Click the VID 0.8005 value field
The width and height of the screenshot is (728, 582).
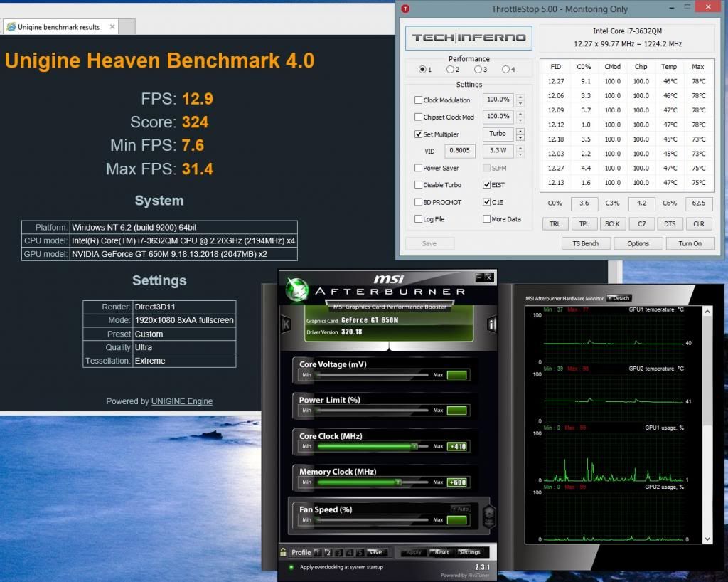(x=459, y=151)
